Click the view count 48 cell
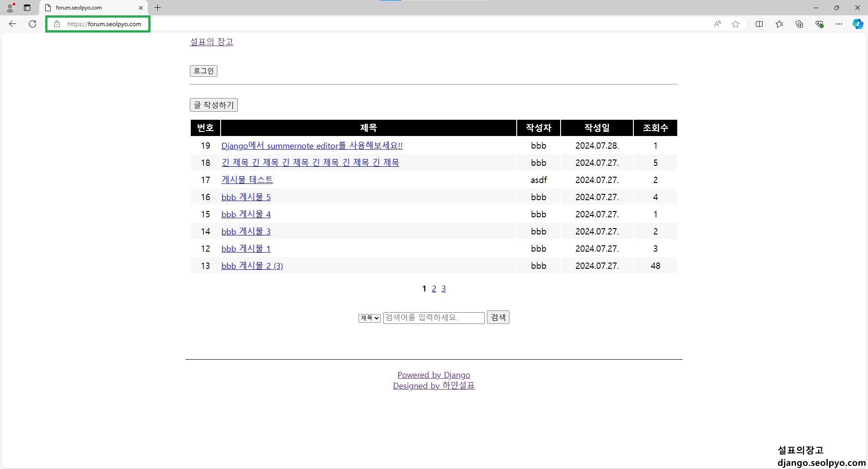Image resolution: width=868 pixels, height=469 pixels. [656, 266]
